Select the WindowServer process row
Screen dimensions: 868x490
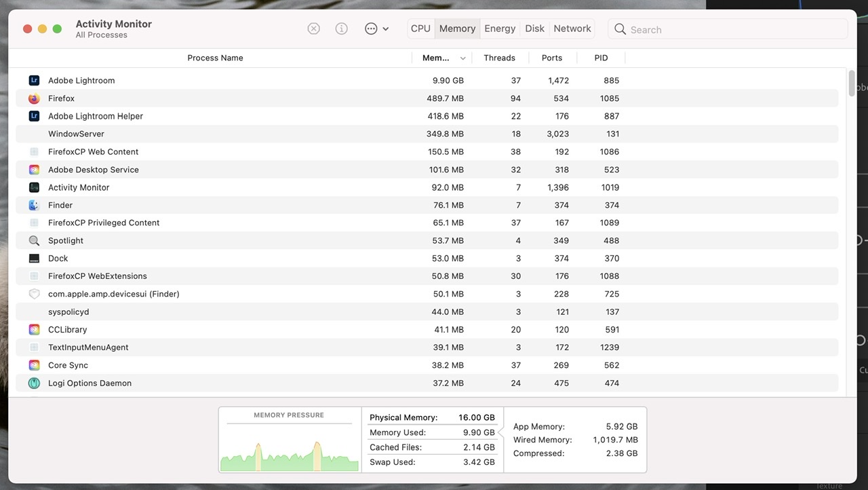click(427, 134)
